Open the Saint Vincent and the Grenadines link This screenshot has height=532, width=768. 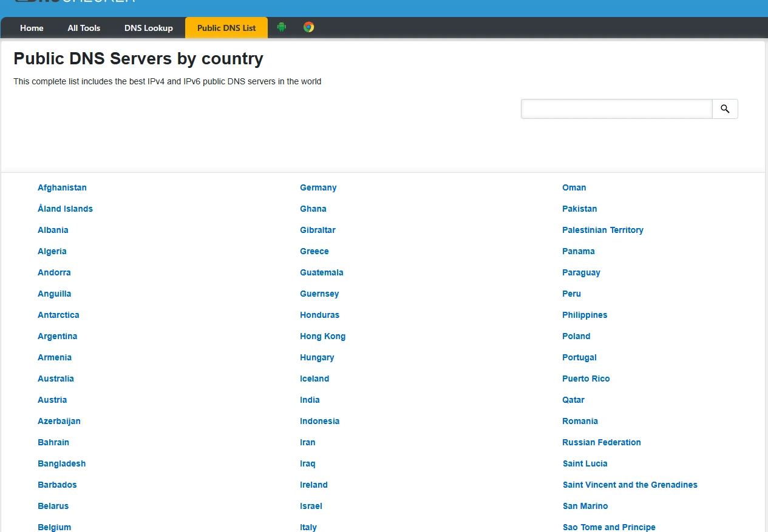tap(630, 485)
